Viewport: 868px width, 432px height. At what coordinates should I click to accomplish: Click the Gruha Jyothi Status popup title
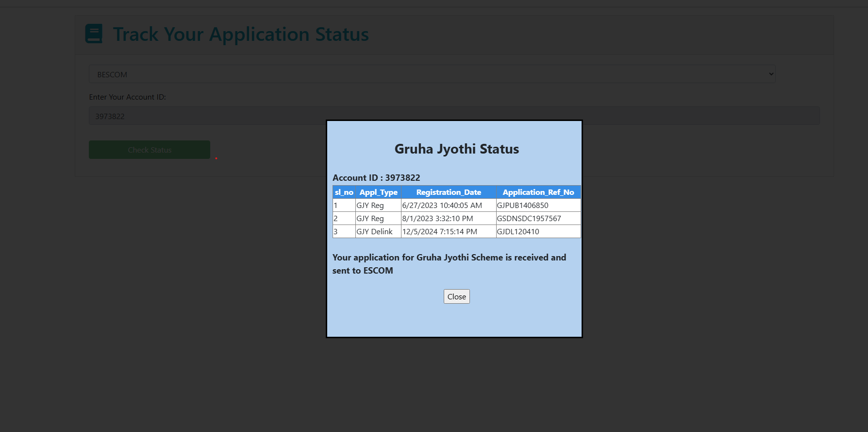pos(456,149)
